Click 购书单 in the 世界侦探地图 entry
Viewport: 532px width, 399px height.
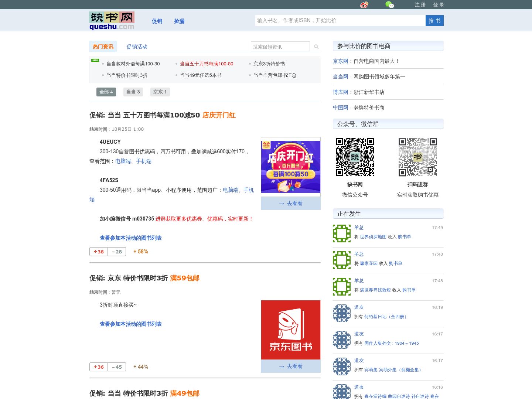pyautogui.click(x=405, y=237)
